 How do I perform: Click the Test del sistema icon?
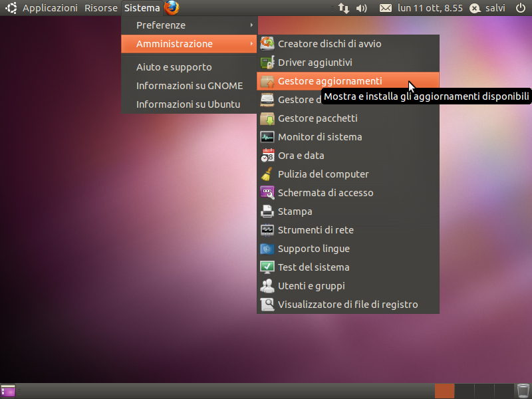[267, 267]
